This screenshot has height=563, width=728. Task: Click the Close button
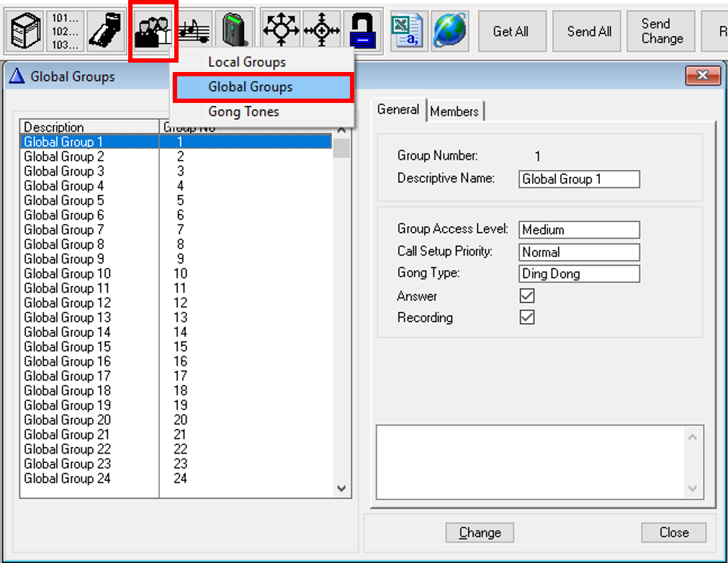tap(674, 532)
